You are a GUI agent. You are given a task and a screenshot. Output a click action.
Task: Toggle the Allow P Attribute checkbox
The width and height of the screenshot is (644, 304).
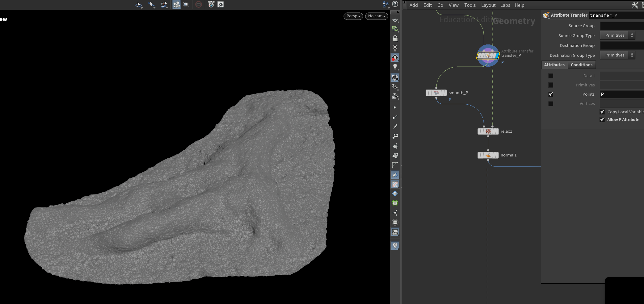(x=602, y=120)
